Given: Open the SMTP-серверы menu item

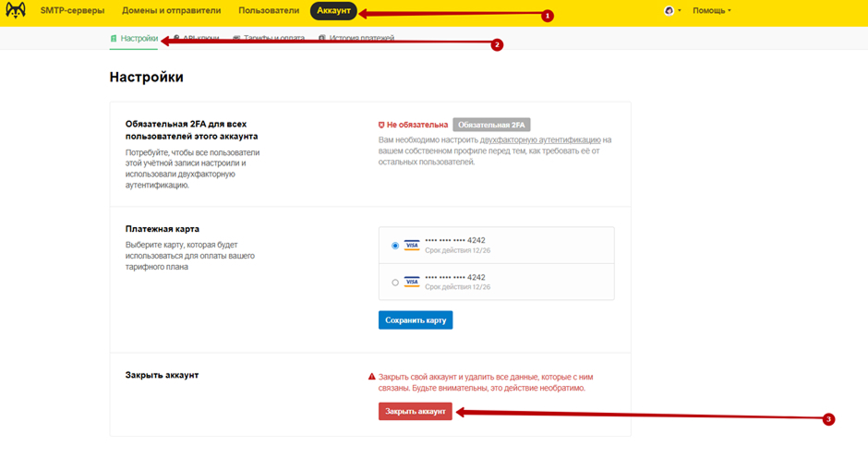Looking at the screenshot, I should coord(72,11).
